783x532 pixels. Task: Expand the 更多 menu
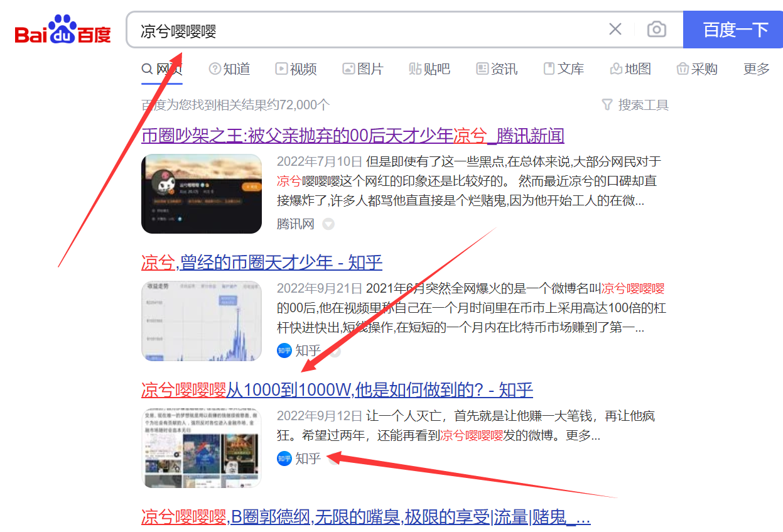756,69
